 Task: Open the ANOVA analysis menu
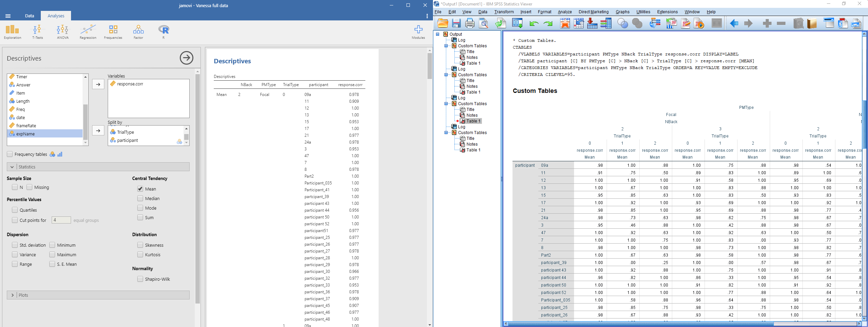(63, 32)
